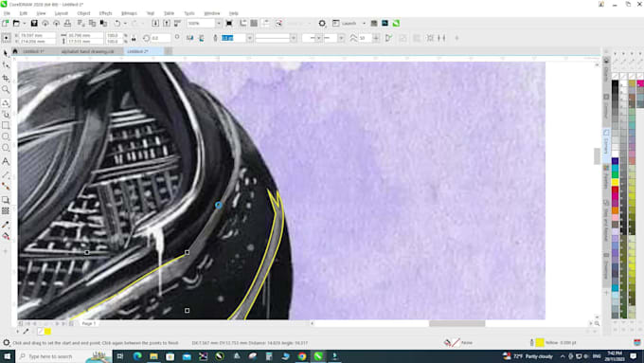The width and height of the screenshot is (644, 363).
Task: Open the line style dropdown
Action: (294, 38)
